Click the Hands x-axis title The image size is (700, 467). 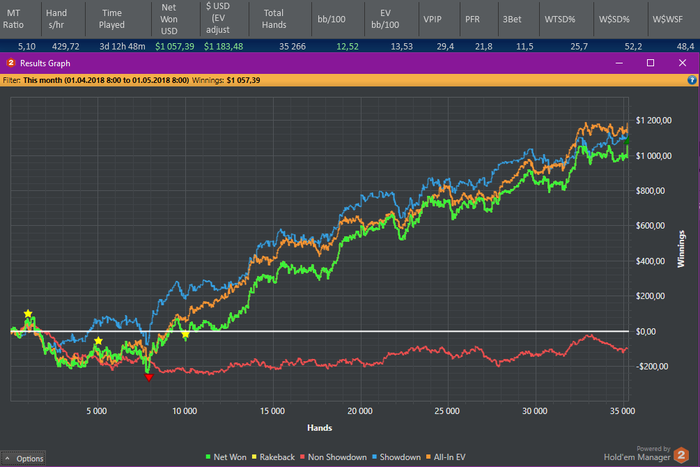point(320,428)
